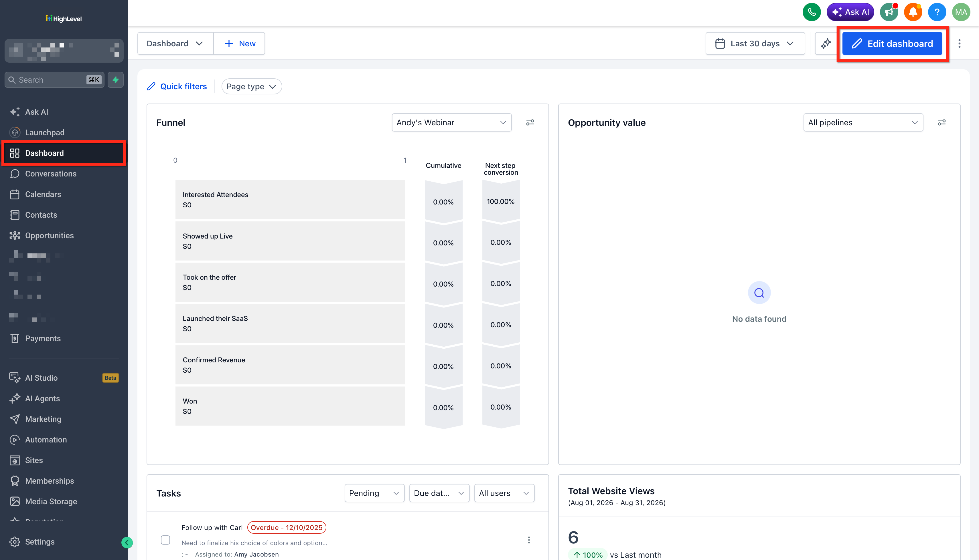
Task: Open AI Studio beta in the sidebar
Action: (x=64, y=378)
